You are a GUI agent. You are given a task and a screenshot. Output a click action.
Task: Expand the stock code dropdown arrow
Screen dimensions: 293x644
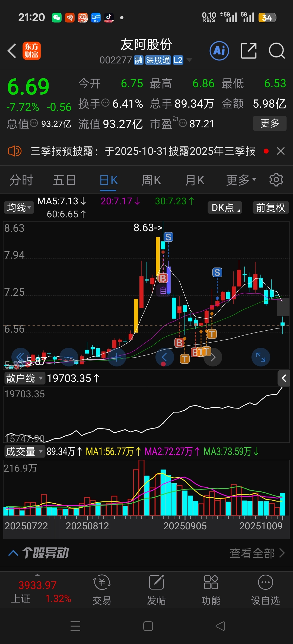[189, 60]
